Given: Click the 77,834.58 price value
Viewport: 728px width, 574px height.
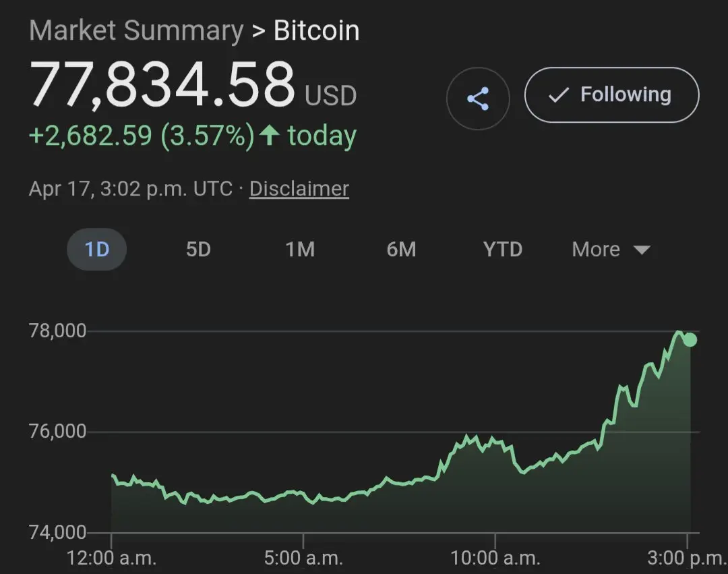Looking at the screenshot, I should [x=162, y=86].
